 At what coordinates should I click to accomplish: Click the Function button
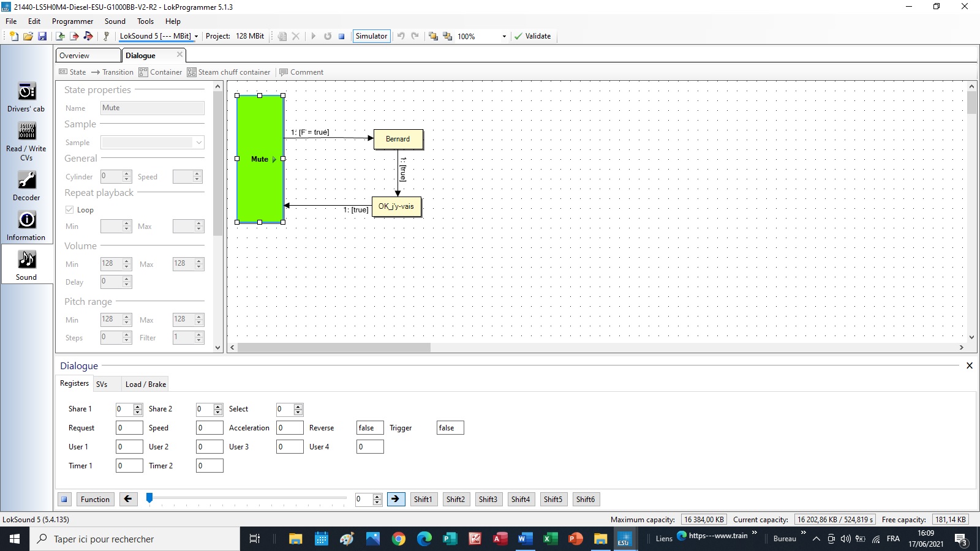coord(95,500)
